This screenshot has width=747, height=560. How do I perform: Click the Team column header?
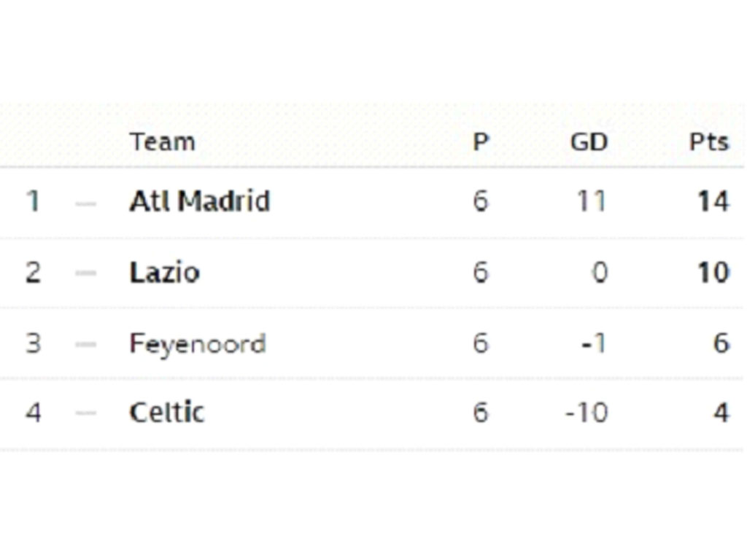click(162, 141)
